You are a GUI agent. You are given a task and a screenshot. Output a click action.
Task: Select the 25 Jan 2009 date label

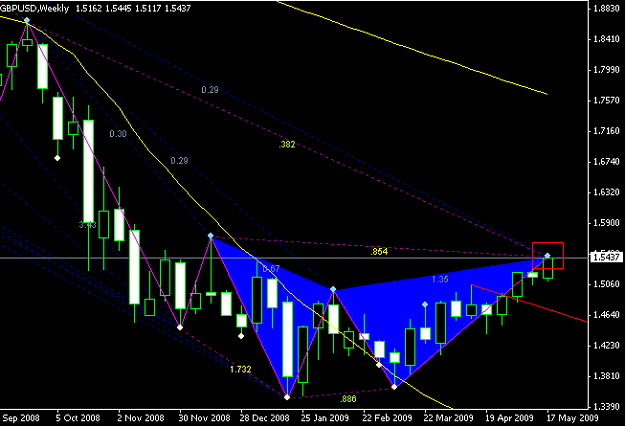tap(324, 418)
